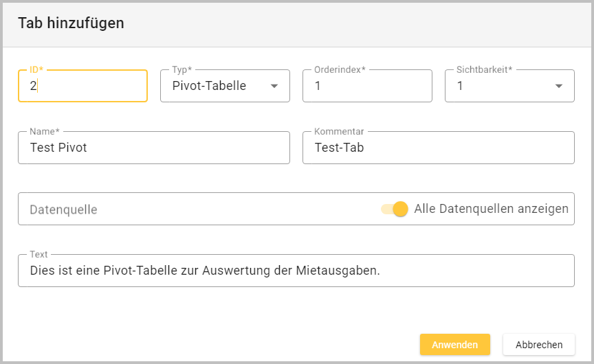
Task: Click the Kommentar field containing Test-Tab
Action: (438, 148)
